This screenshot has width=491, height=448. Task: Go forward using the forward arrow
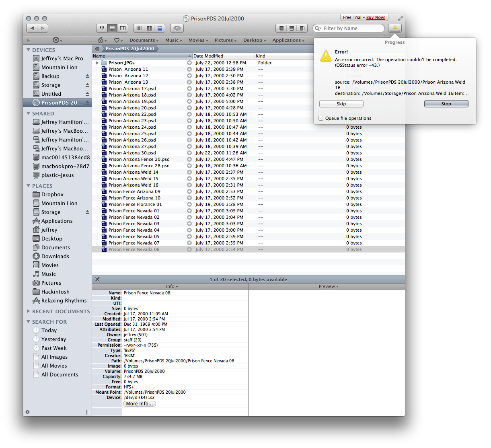click(x=43, y=28)
